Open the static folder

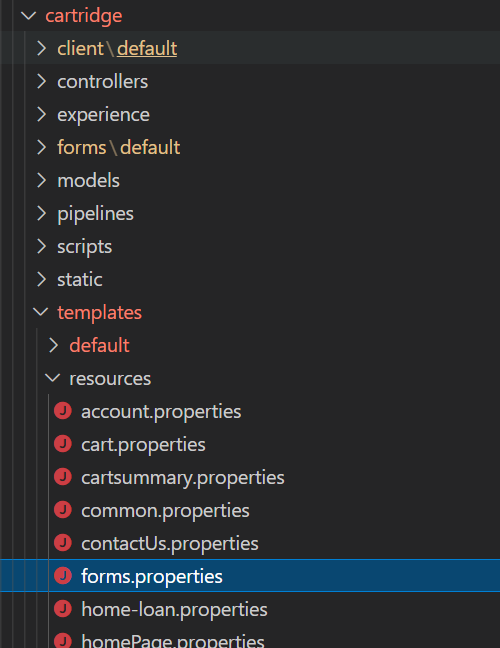(x=80, y=279)
